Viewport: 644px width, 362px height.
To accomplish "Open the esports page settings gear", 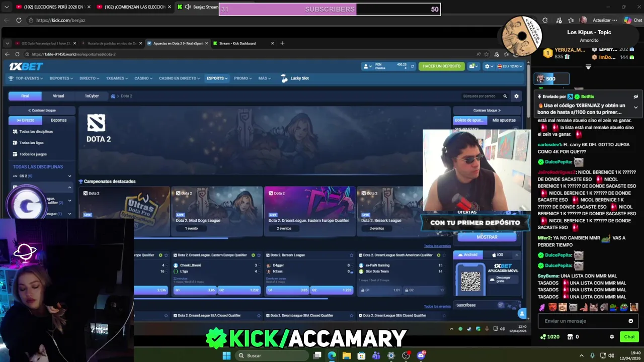I will 516,96.
